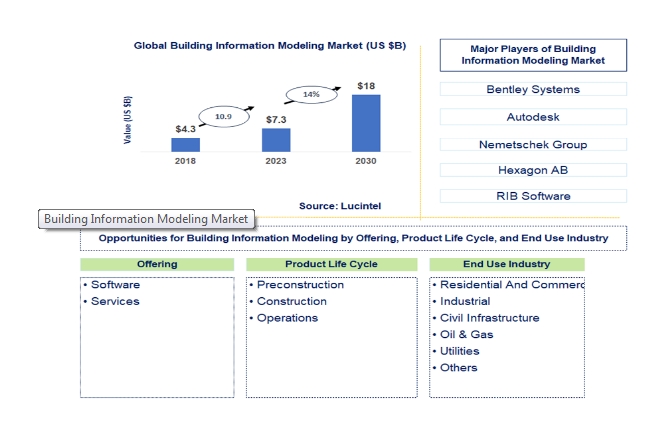
Task: Click the Utilities bullet item
Action: pyautogui.click(x=456, y=351)
